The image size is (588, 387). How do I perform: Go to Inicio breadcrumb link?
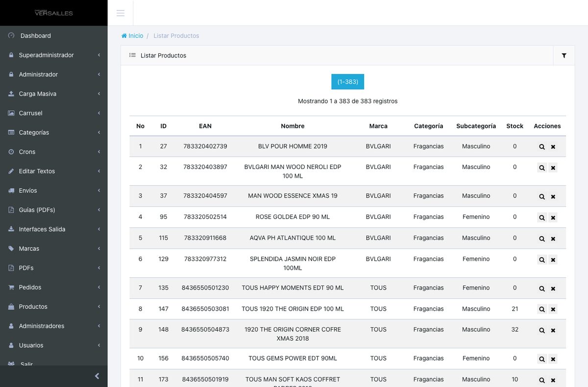pyautogui.click(x=132, y=36)
